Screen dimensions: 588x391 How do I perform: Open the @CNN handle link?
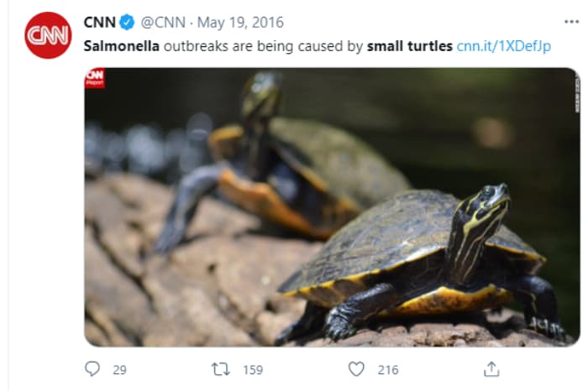162,23
